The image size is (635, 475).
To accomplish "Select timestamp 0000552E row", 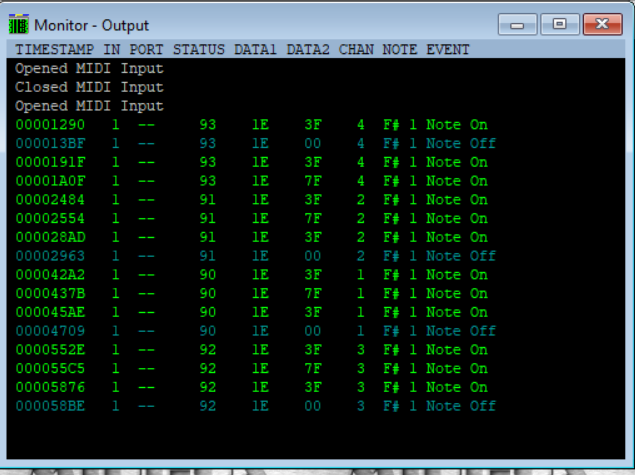I will coord(251,350).
